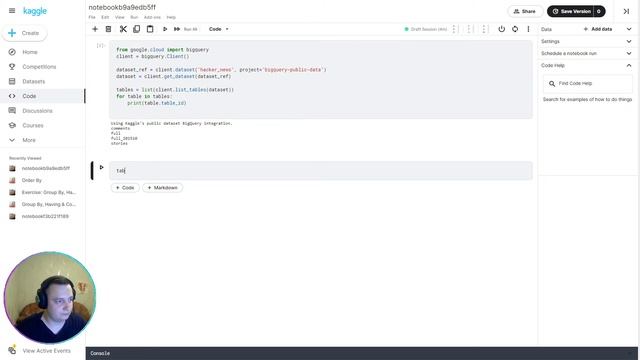The height and width of the screenshot is (360, 640).
Task: Open recently viewed Group By, Having & Co...
Action: pos(48,204)
